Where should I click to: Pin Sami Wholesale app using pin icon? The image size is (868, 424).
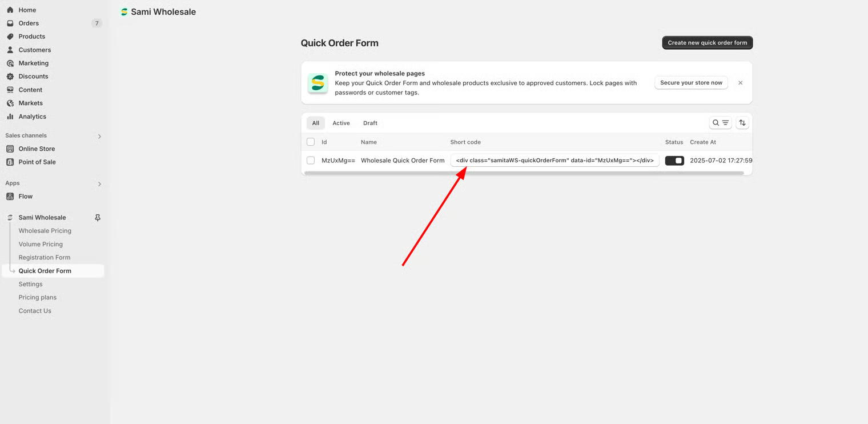click(98, 218)
